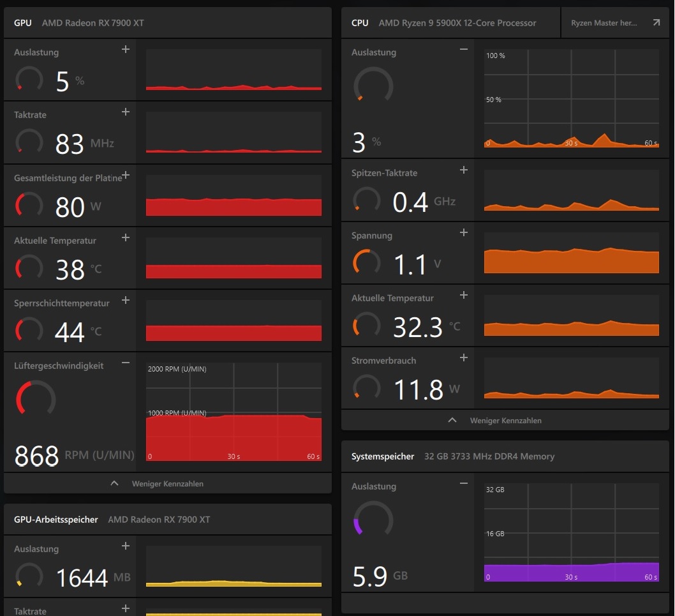
Task: Click the 80 W board power chart
Action: [234, 195]
